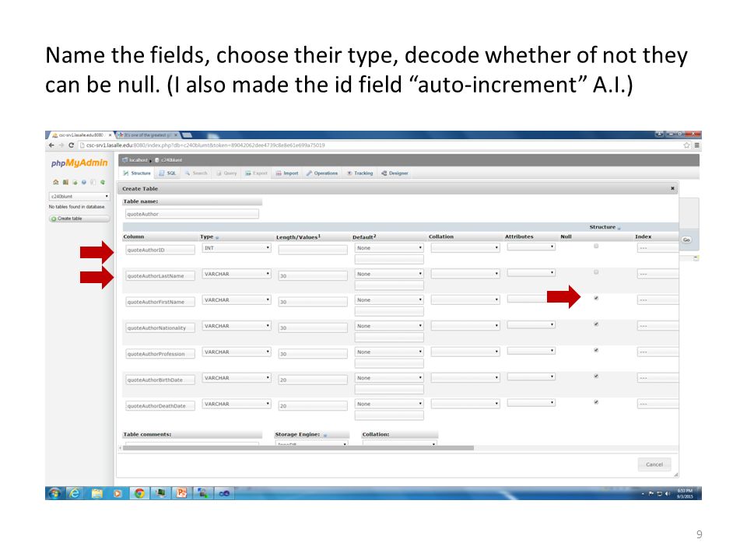747x560 pixels.
Task: Toggle Null checkbox for quoteAuthorProfession
Action: pos(596,350)
